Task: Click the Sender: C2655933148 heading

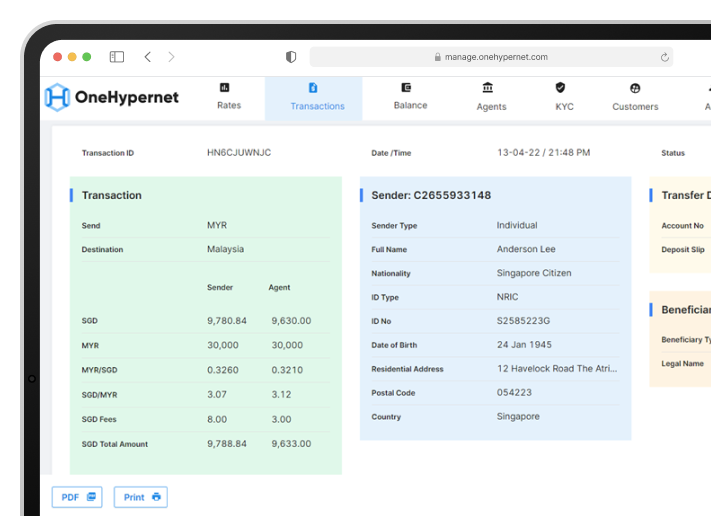Action: pyautogui.click(x=431, y=195)
